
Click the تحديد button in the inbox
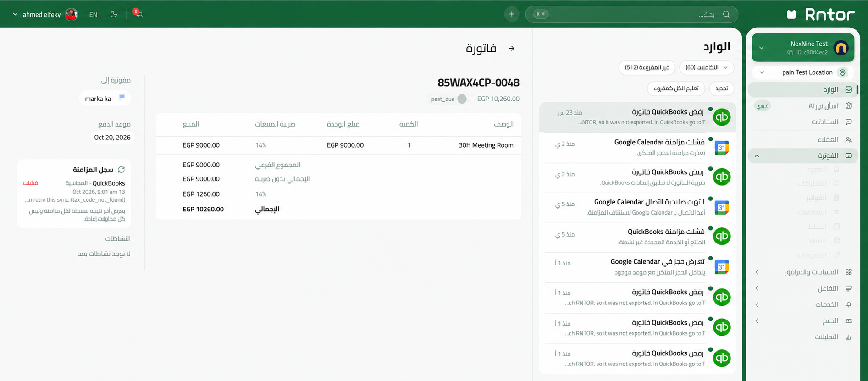click(x=722, y=88)
